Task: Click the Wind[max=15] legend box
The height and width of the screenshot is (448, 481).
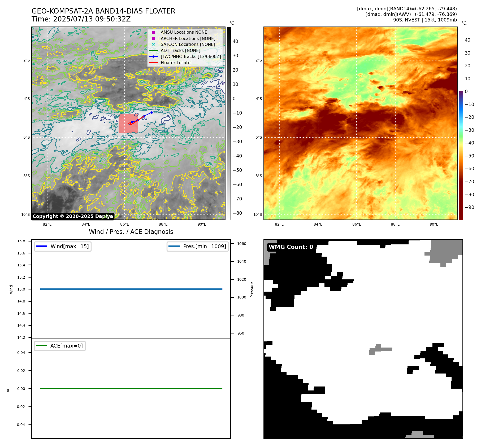Action: click(63, 246)
